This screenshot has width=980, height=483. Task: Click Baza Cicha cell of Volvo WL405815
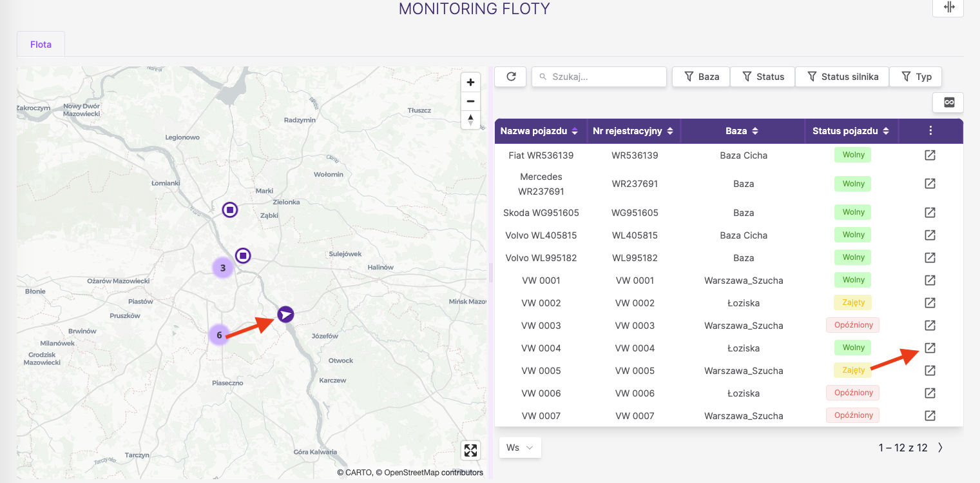point(744,235)
